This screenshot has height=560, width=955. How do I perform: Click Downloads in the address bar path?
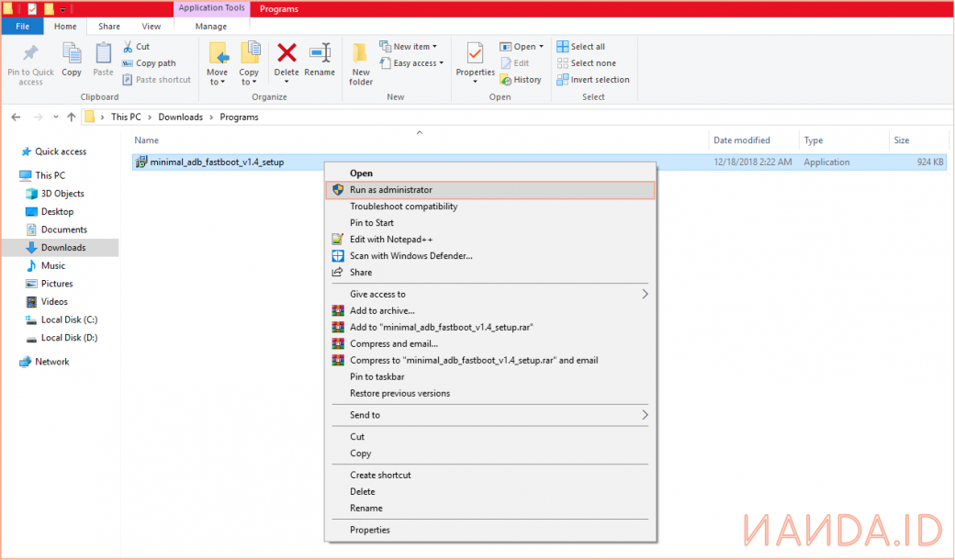180,118
